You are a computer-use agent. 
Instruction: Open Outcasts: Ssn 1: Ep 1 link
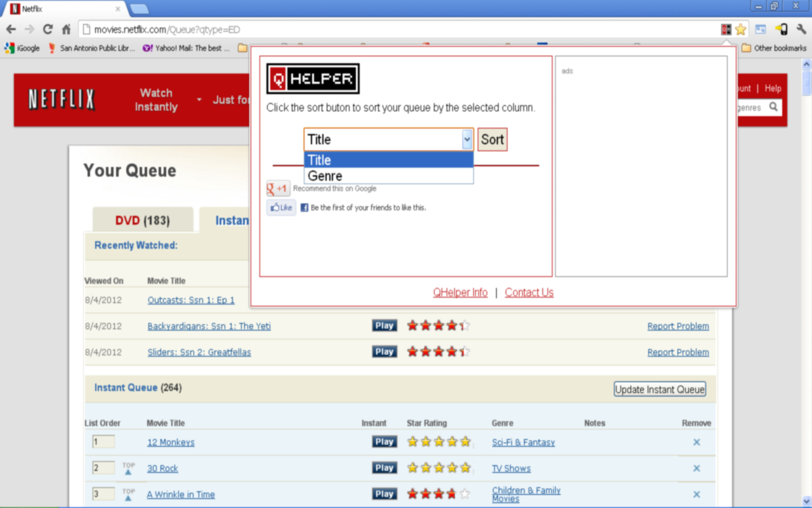point(191,300)
